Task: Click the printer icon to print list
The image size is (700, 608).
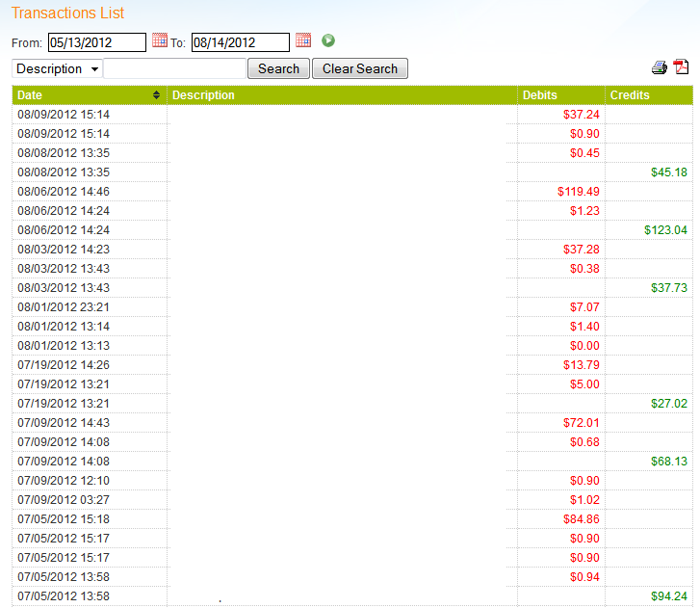Action: 660,67
